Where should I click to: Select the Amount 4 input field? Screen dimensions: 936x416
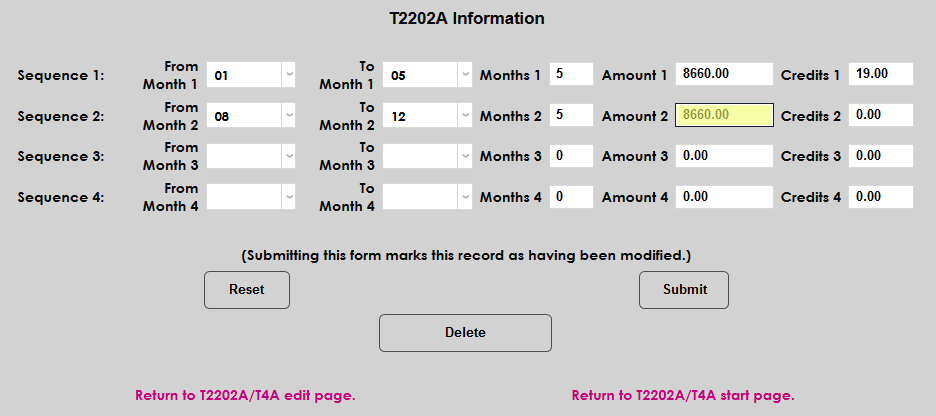pos(725,197)
